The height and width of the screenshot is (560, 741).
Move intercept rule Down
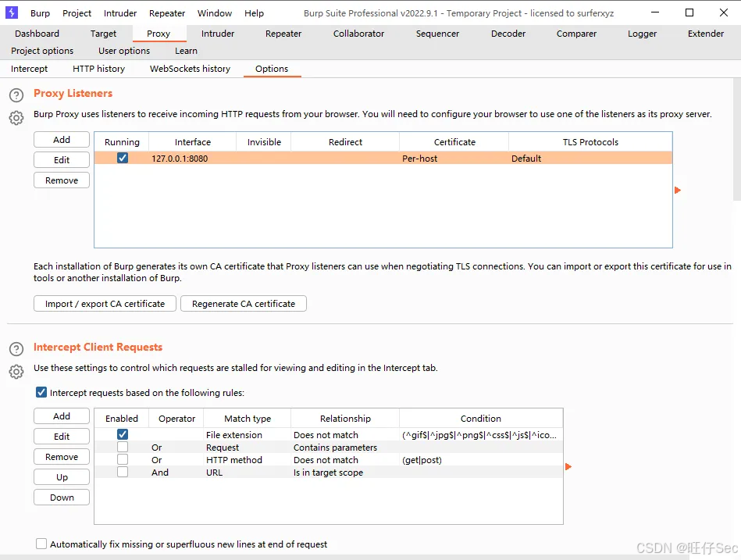click(62, 498)
